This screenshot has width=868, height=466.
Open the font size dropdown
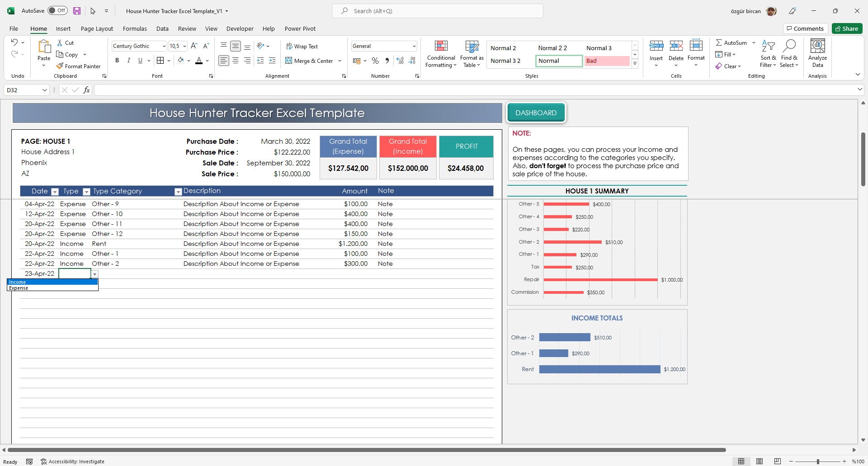point(184,46)
